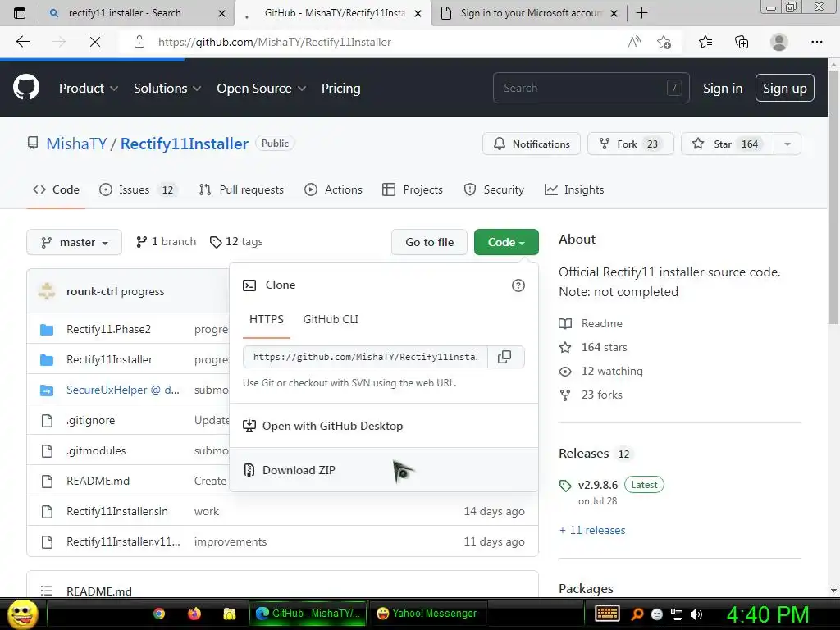Click the site lock icon in address bar
840x630 pixels.
coord(139,42)
